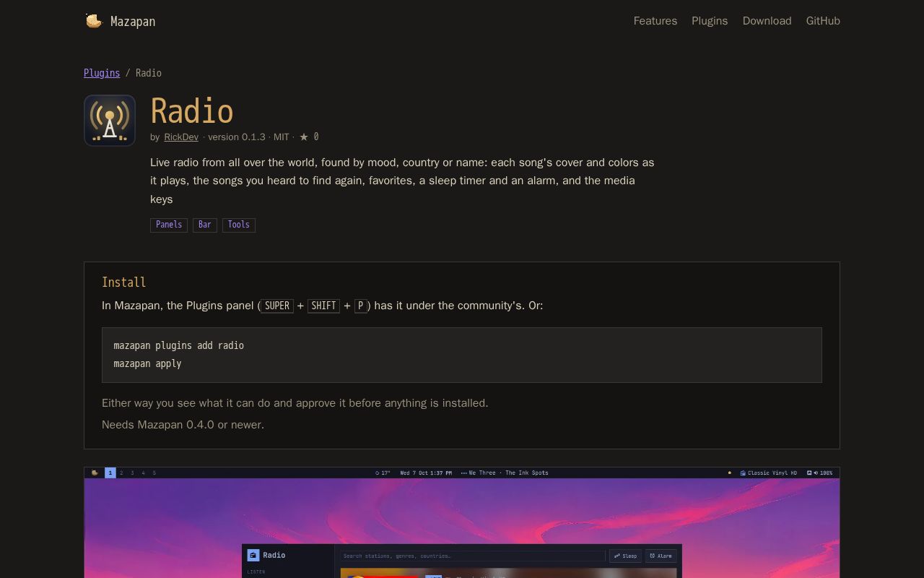Click the SHIFT key label
The width and height of the screenshot is (924, 578).
(323, 306)
